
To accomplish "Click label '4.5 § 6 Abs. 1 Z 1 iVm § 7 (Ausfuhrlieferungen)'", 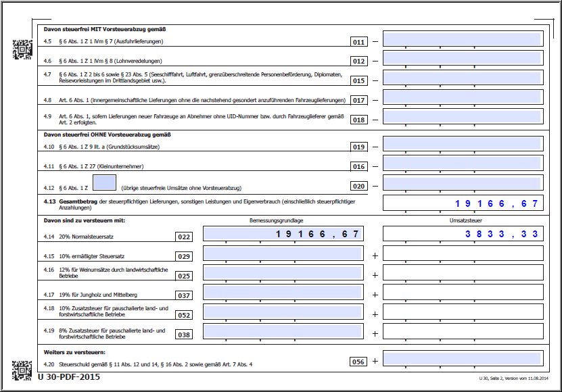I will 103,41.
